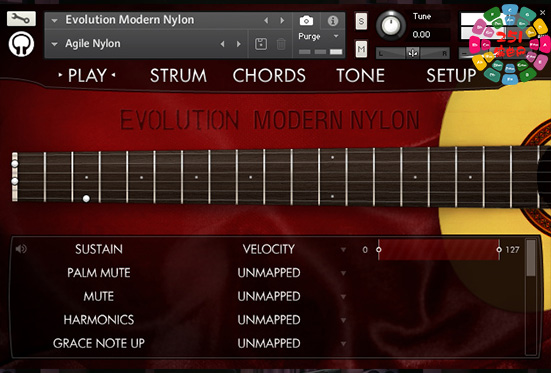Viewport: 551px width, 373px height.
Task: Save the snapshot with the floppy disk icon
Action: pos(261,44)
